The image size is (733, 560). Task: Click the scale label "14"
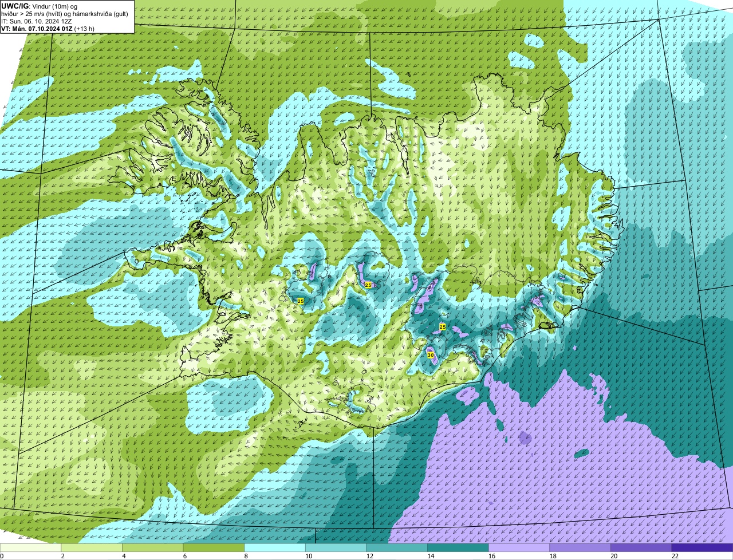pyautogui.click(x=431, y=556)
